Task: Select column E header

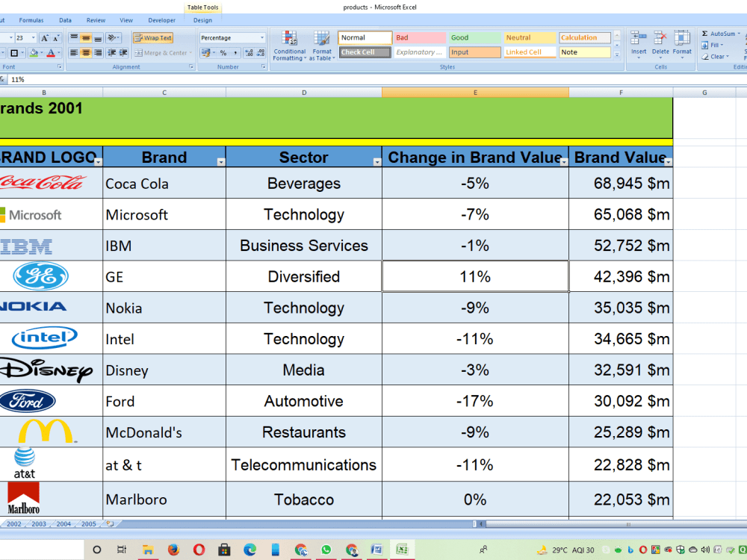Action: pyautogui.click(x=475, y=93)
